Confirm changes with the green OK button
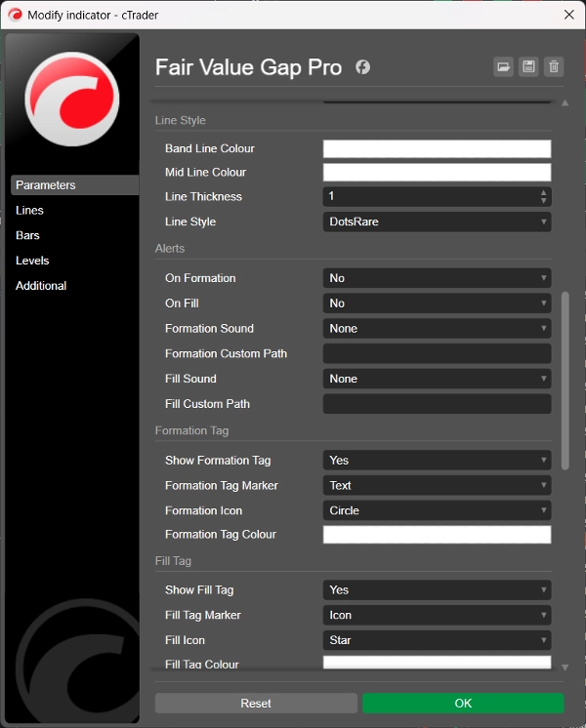586x728 pixels. click(x=463, y=703)
